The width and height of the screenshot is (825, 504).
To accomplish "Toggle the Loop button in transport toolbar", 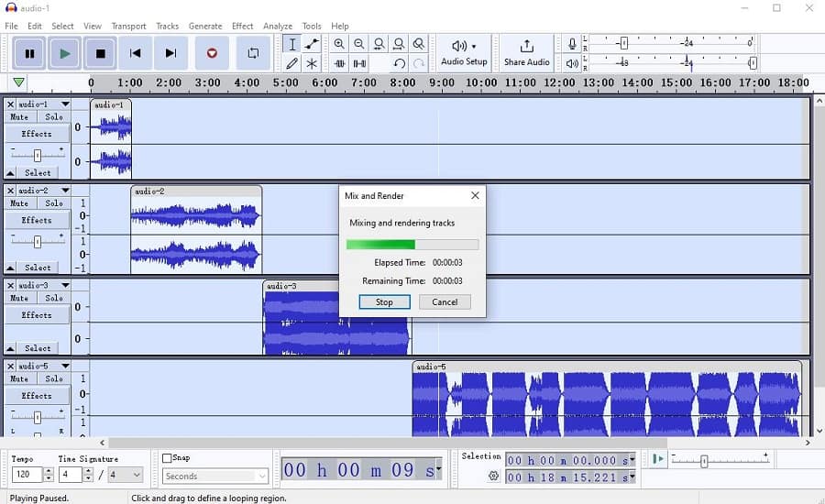I will pyautogui.click(x=253, y=53).
